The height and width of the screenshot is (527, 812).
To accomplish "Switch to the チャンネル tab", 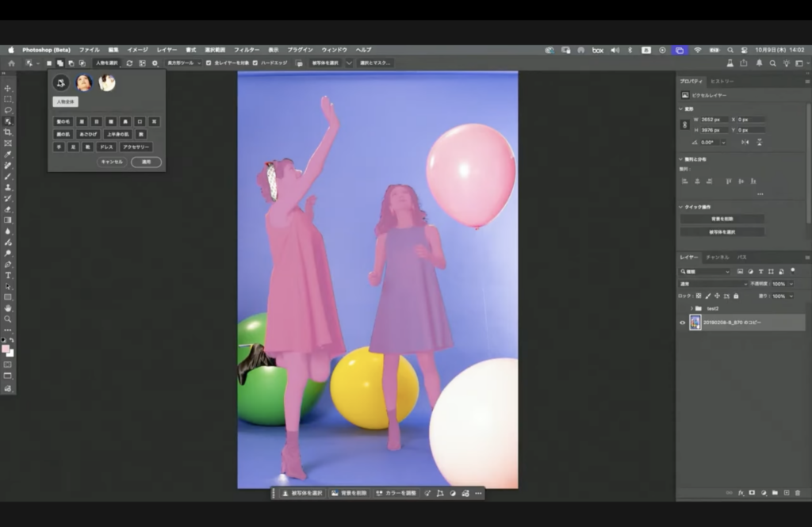I will pyautogui.click(x=717, y=258).
